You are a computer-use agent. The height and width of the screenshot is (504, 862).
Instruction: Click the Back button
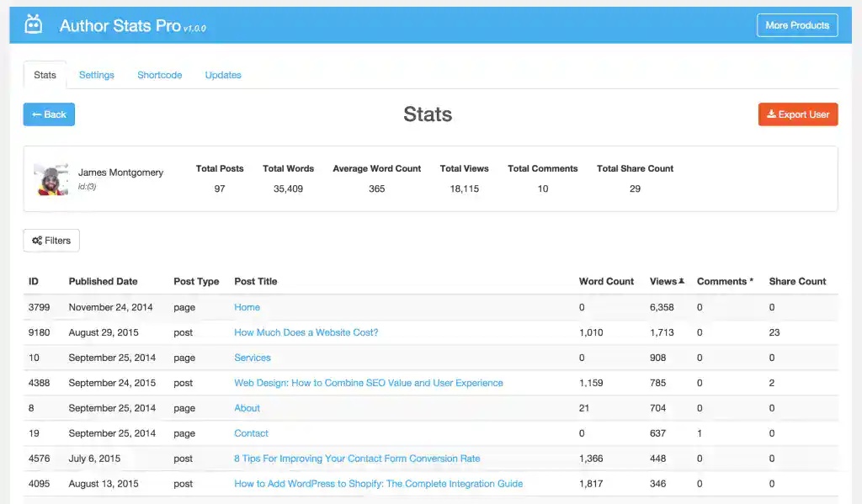tap(49, 114)
